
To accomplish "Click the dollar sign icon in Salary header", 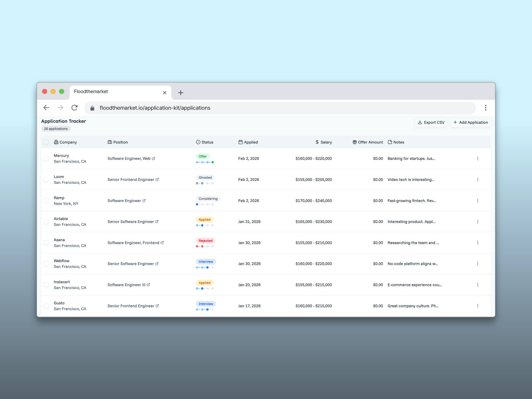I will point(317,142).
